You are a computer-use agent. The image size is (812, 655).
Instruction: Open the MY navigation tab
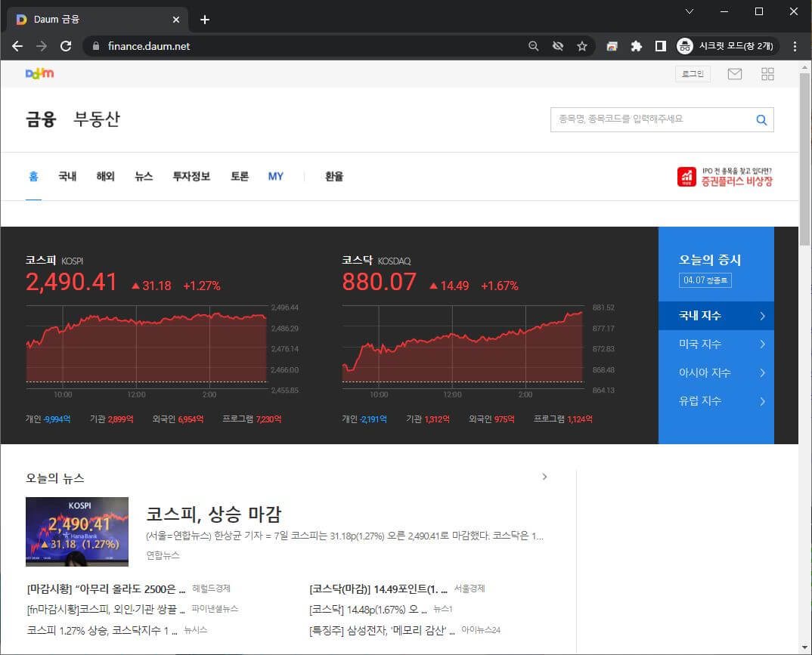275,177
